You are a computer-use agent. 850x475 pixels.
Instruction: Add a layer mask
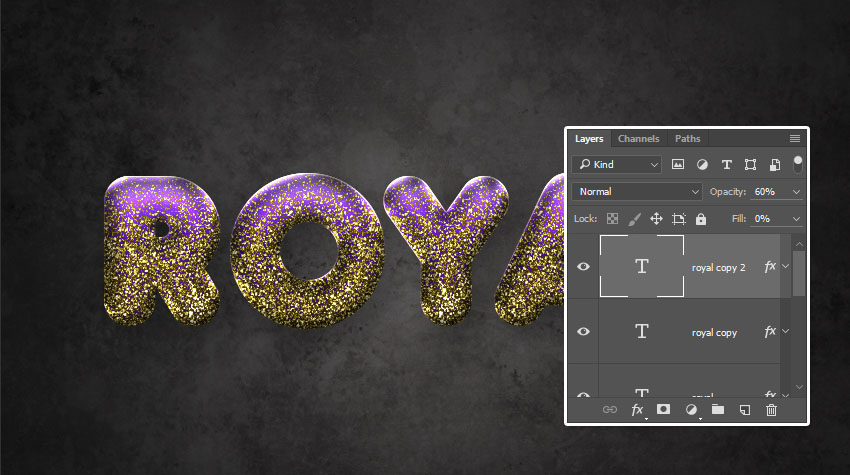point(663,410)
